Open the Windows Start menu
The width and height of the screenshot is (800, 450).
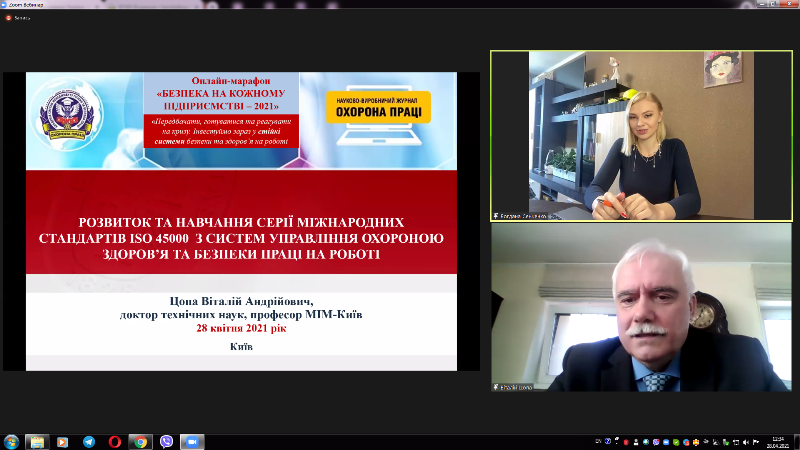pos(11,441)
